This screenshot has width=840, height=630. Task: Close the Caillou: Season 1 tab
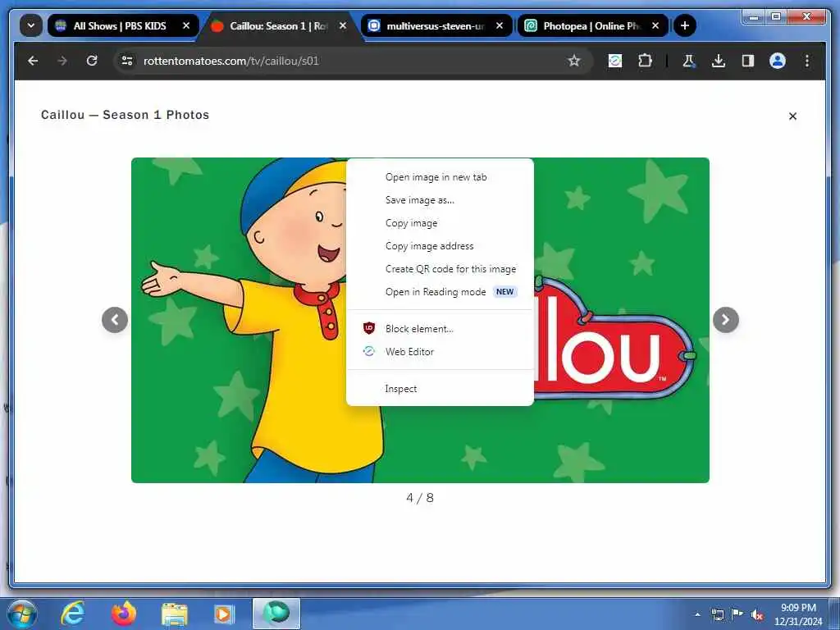[x=343, y=25]
